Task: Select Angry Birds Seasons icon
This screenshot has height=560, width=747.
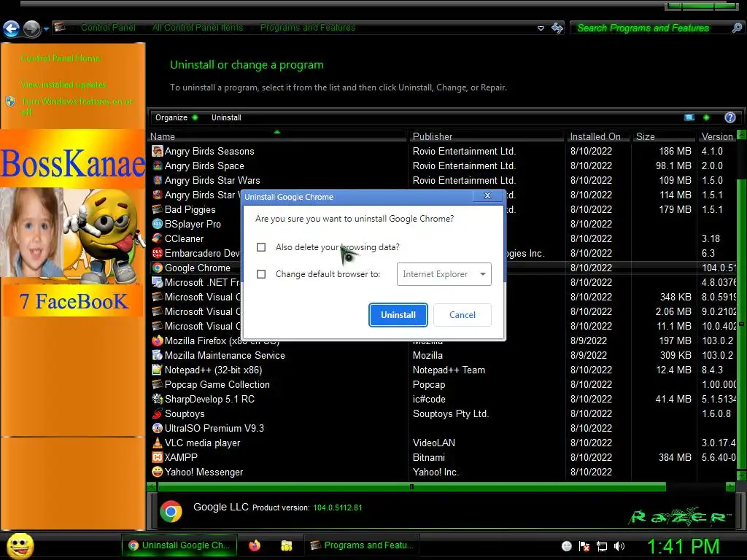Action: click(158, 152)
